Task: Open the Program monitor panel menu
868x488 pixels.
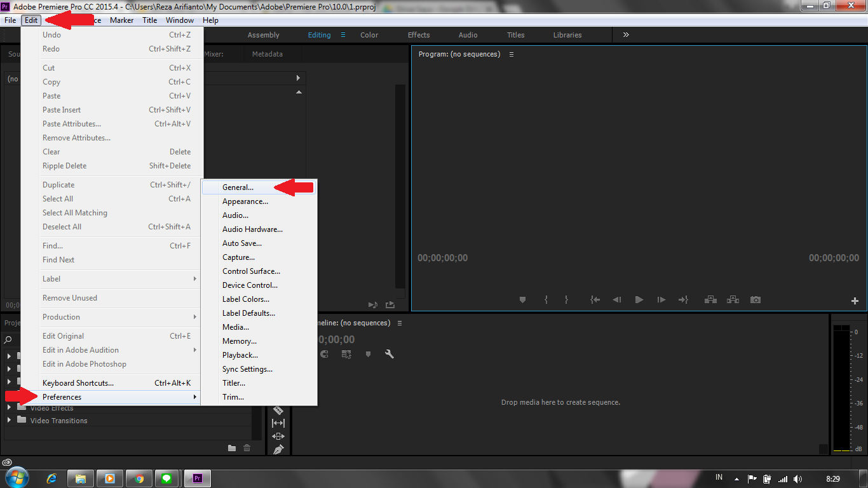Action: point(512,54)
